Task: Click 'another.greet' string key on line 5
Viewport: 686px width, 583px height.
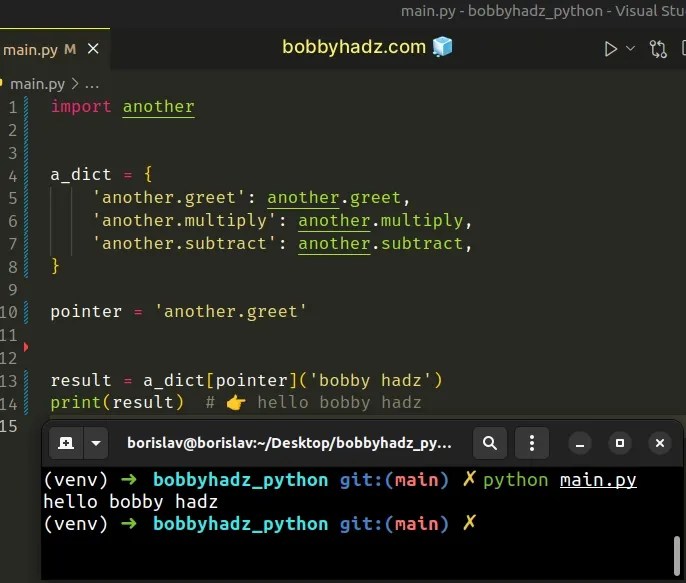Action: (x=168, y=198)
